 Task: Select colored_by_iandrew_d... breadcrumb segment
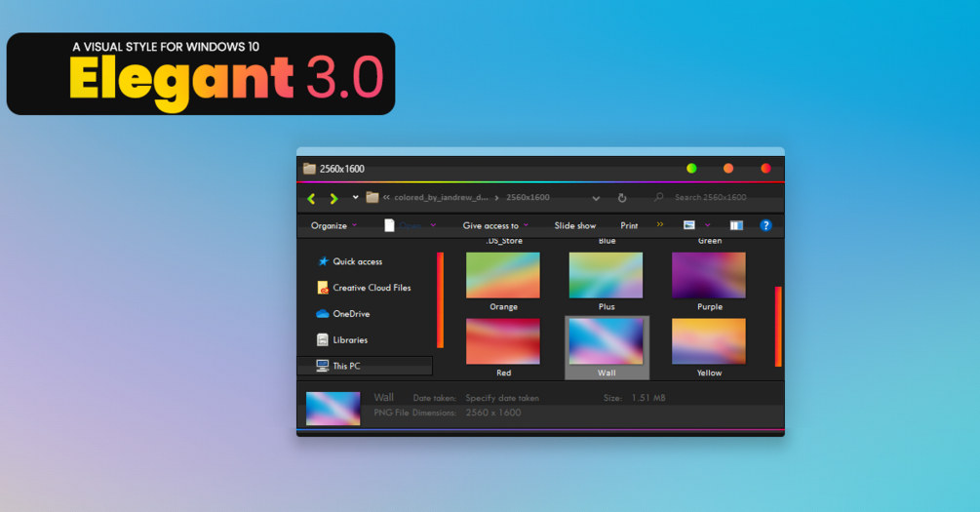(x=442, y=197)
